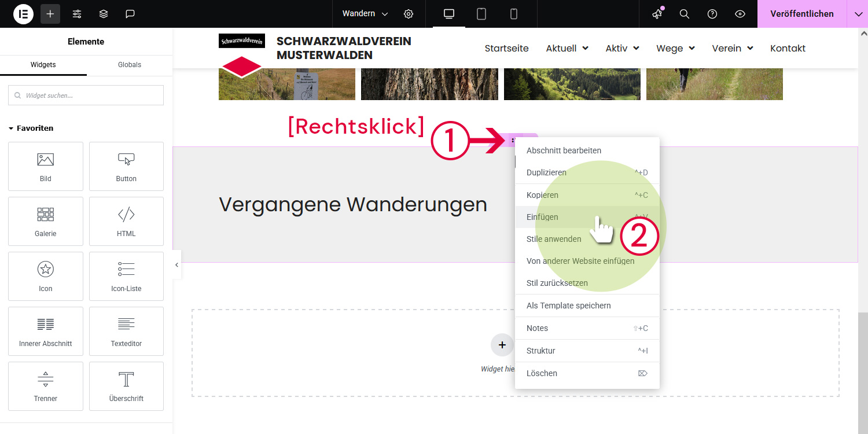Switch to the Globals tab
The height and width of the screenshot is (434, 868).
(x=130, y=65)
